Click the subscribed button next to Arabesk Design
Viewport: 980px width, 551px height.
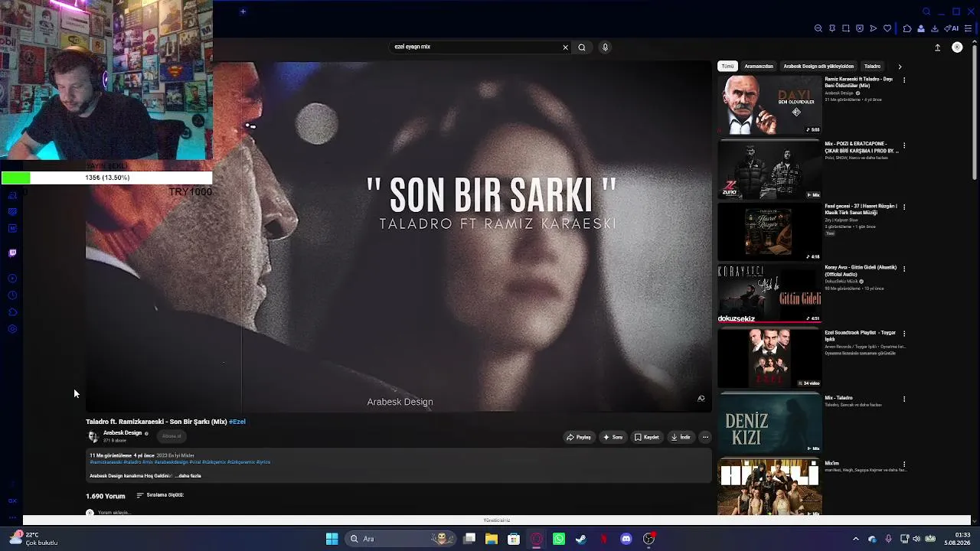(x=171, y=436)
